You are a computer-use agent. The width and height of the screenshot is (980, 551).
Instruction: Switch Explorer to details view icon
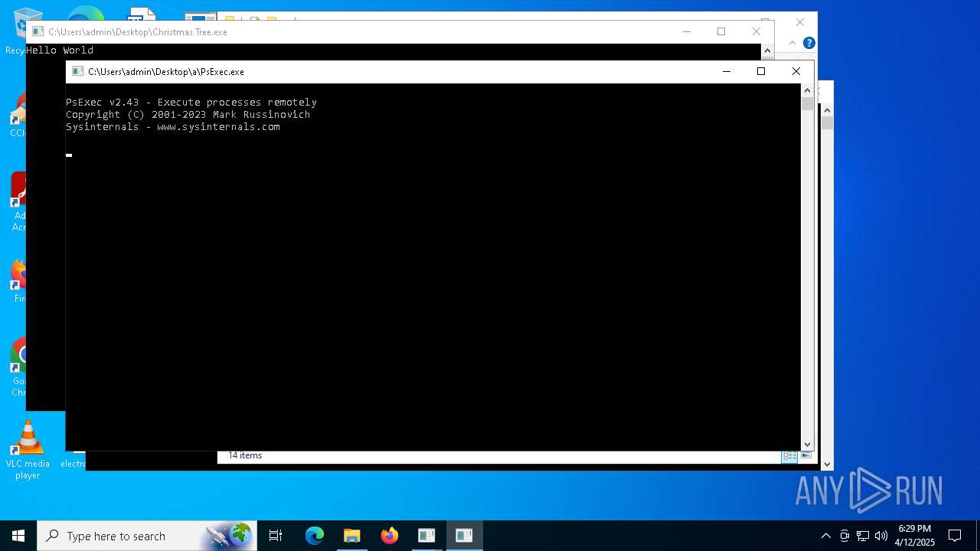[x=789, y=455]
